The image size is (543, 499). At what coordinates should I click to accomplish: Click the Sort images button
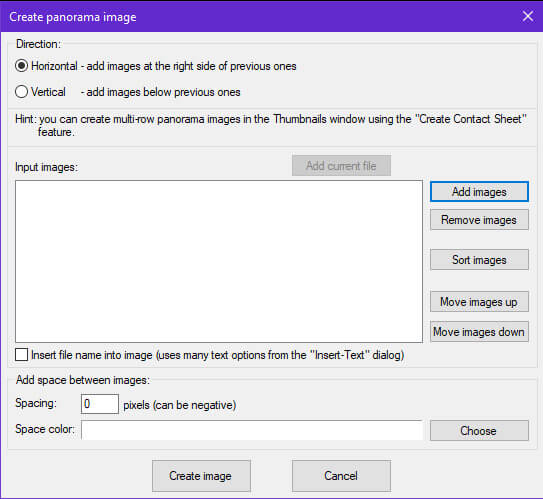pyautogui.click(x=479, y=260)
